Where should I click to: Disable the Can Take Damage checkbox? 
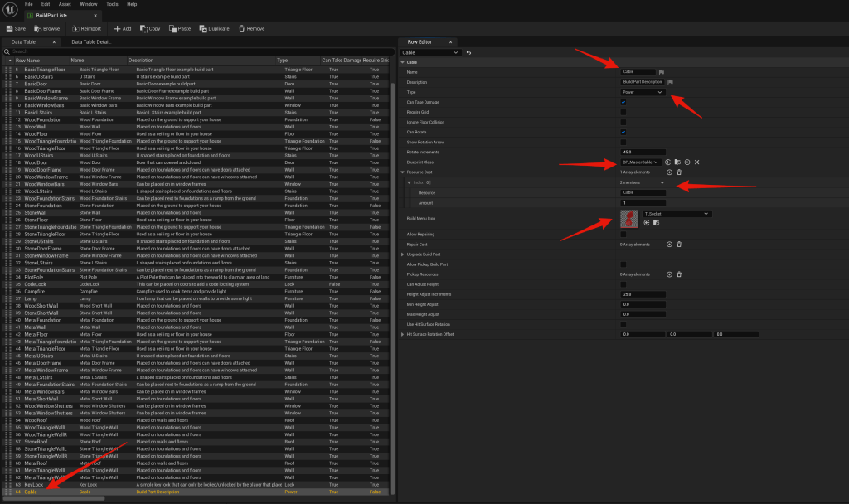click(623, 102)
